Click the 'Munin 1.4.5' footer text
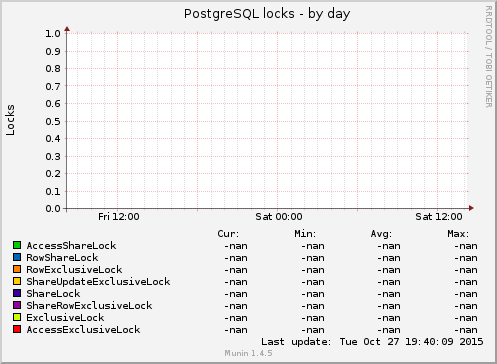Viewport: 497px width, 364px height. [x=248, y=353]
